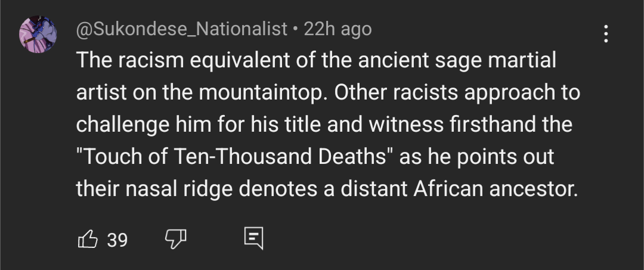The height and width of the screenshot is (270, 644).
Task: Open Sukondese_Nationalist's profile avatar
Action: coord(38,34)
